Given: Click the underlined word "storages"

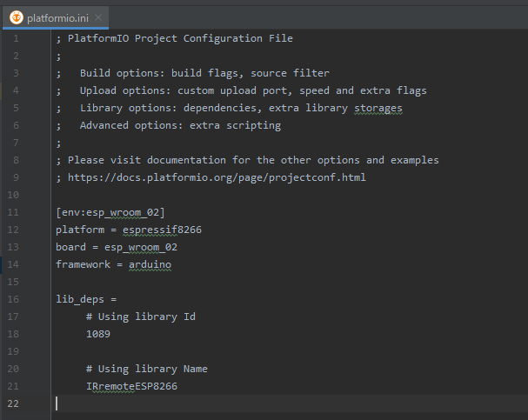Looking at the screenshot, I should click(x=378, y=108).
